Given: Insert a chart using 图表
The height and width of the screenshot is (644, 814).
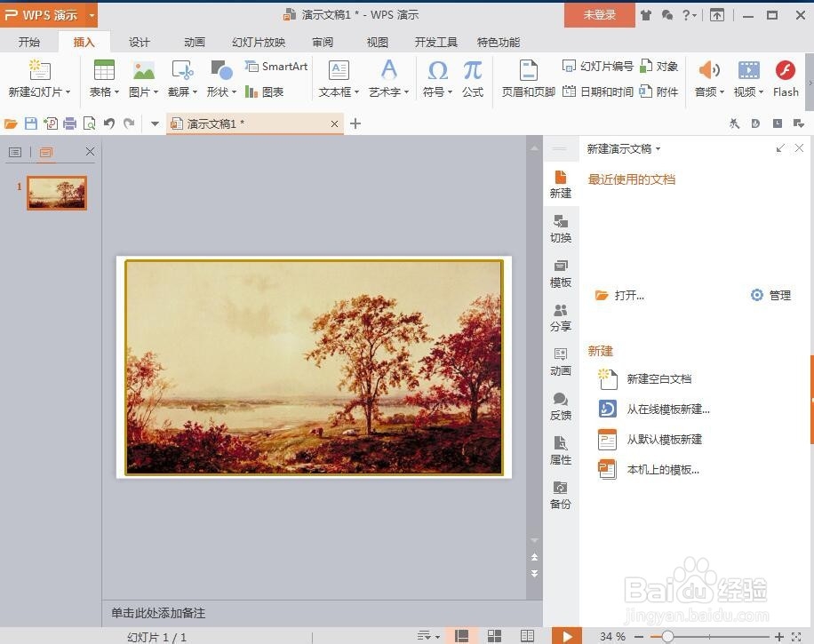Looking at the screenshot, I should click(x=264, y=91).
